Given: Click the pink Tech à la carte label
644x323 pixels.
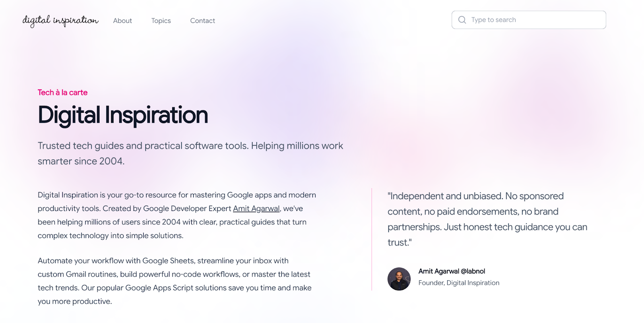Looking at the screenshot, I should (62, 93).
